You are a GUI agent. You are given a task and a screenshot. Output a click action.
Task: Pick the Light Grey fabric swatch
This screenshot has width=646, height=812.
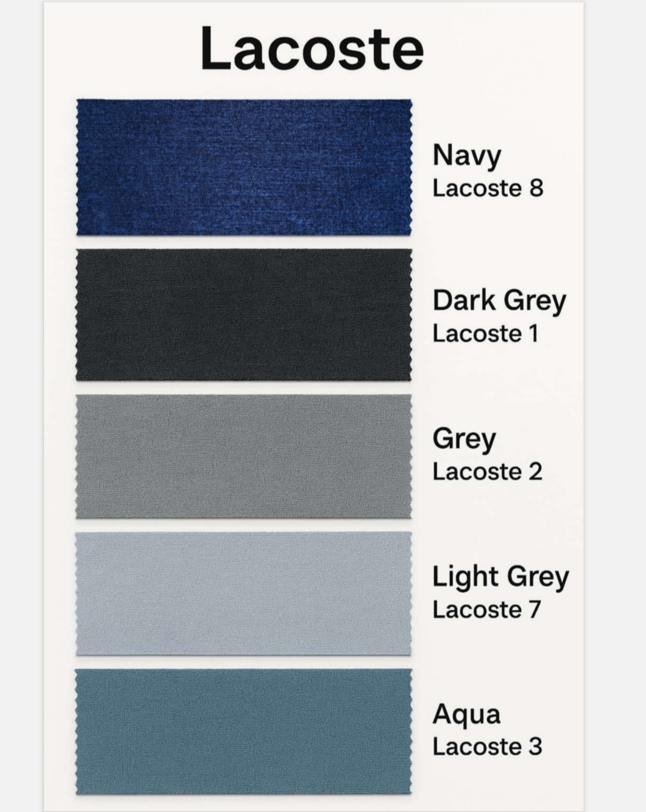coord(244,593)
